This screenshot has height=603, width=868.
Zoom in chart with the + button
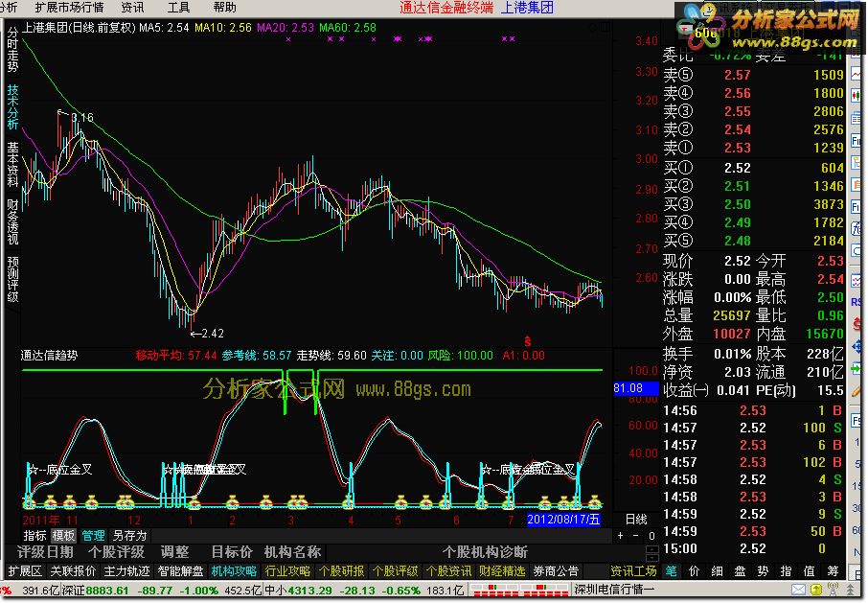coord(621,536)
